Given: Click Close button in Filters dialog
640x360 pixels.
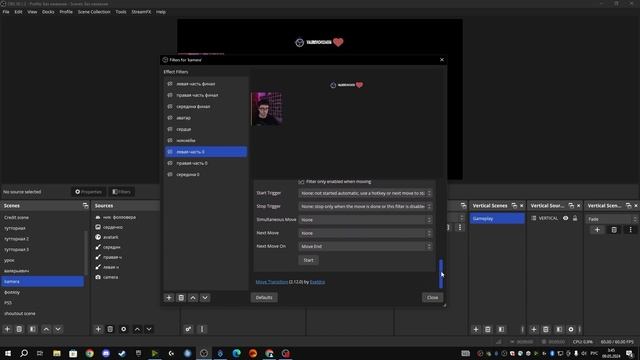Looking at the screenshot, I should tap(432, 298).
